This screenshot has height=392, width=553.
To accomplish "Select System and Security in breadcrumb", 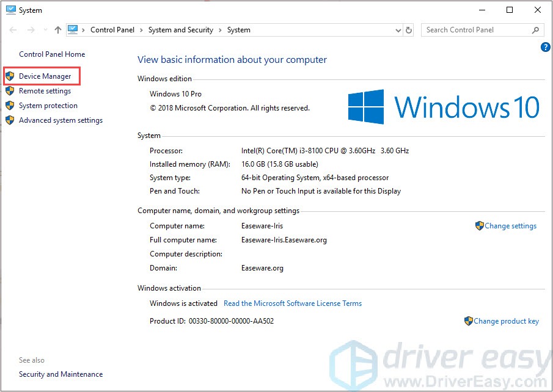I will coord(180,30).
